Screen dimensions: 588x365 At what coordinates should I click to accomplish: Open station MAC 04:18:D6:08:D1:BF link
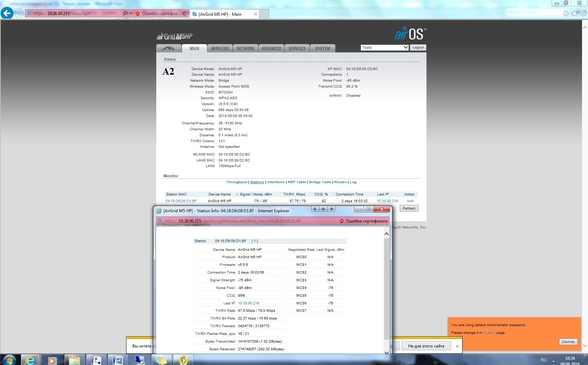tap(181, 201)
